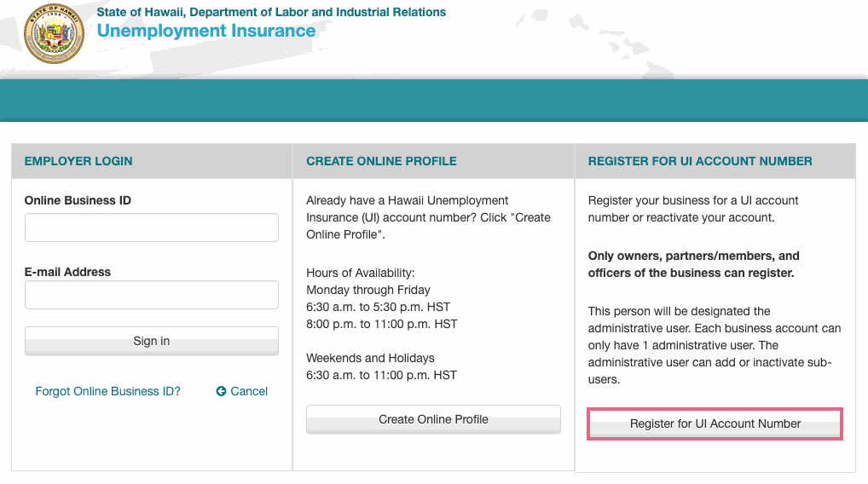Click Register for UI Account Number header

[x=715, y=161]
